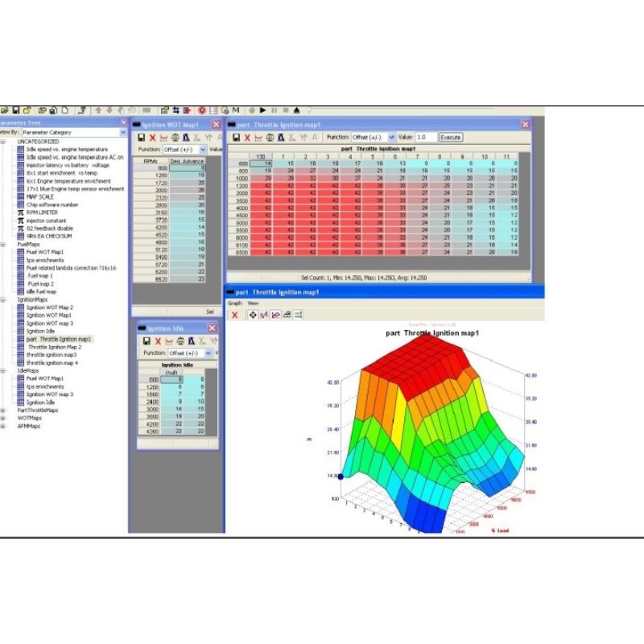Click the Value input field showing 1.0

[426, 138]
